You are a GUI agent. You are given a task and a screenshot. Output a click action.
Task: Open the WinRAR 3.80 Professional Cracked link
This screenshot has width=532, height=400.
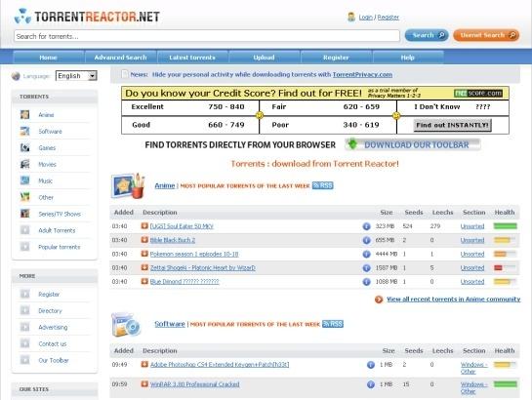point(195,384)
